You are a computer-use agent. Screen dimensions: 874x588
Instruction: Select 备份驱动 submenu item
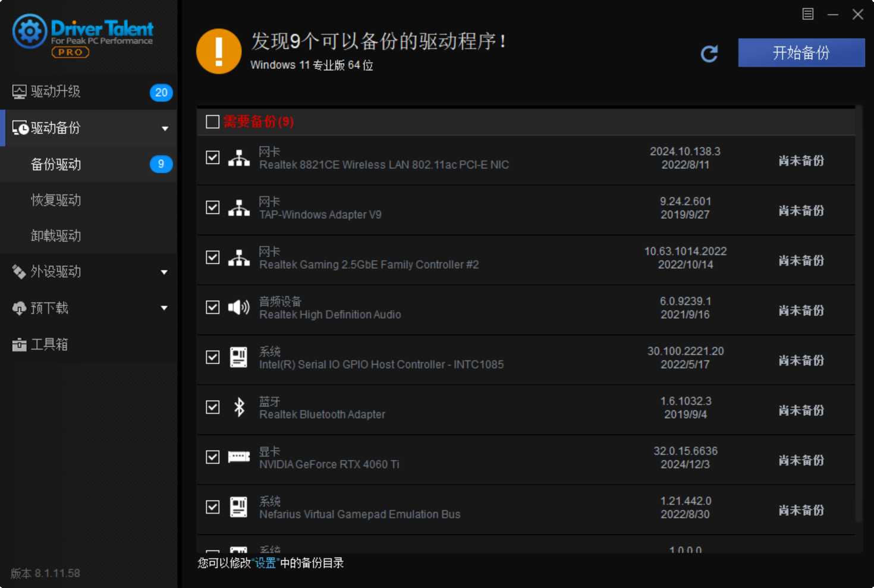89,164
